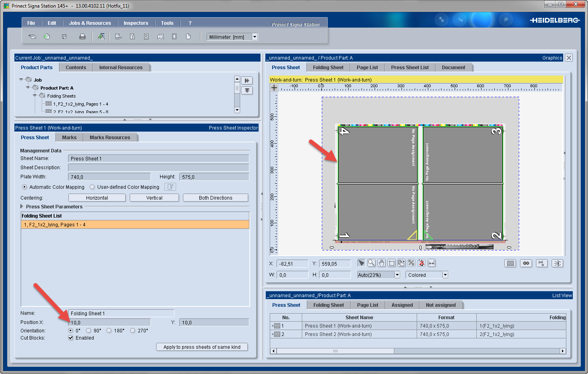The height and width of the screenshot is (374, 588).
Task: Click the Position X input field
Action: click(x=109, y=322)
